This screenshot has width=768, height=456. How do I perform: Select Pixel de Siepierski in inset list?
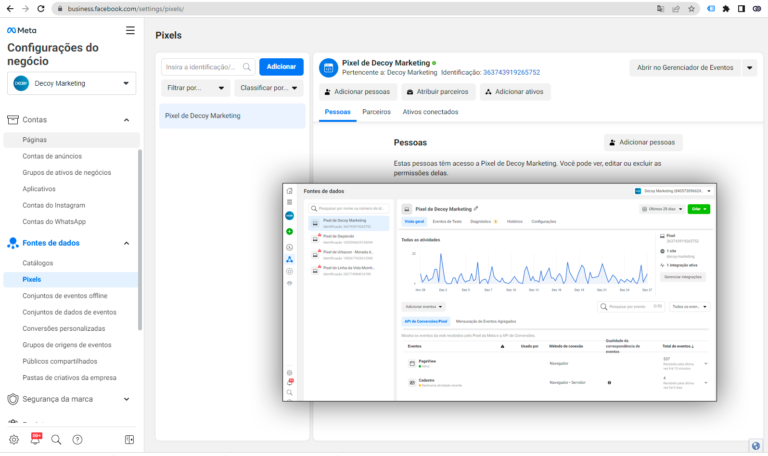point(349,239)
